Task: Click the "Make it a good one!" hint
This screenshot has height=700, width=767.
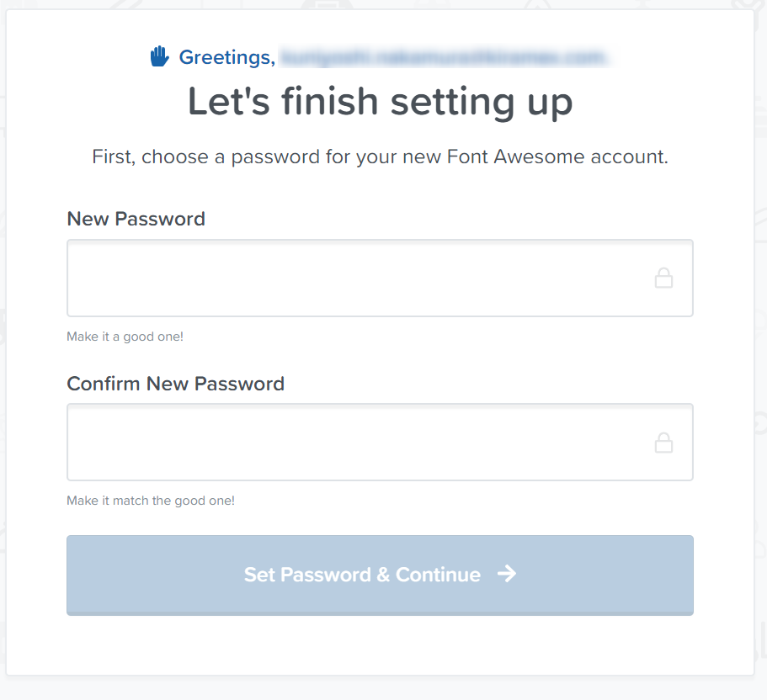Action: tap(125, 337)
